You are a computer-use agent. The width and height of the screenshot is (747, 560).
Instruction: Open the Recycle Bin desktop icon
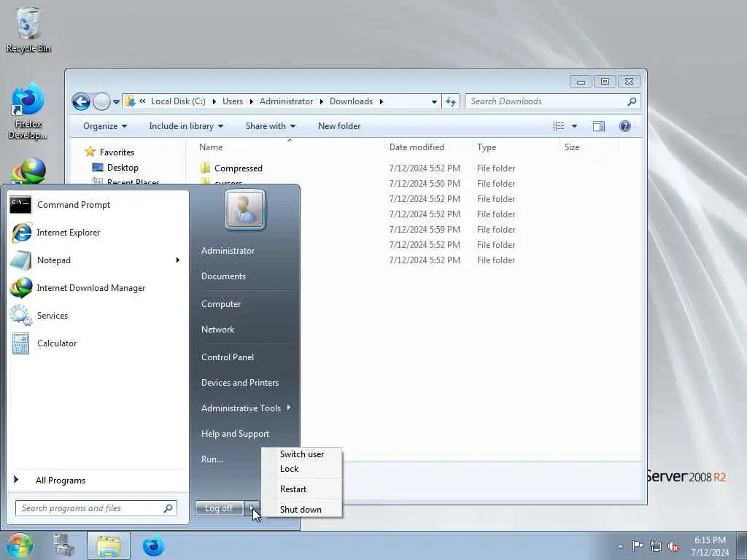(28, 29)
